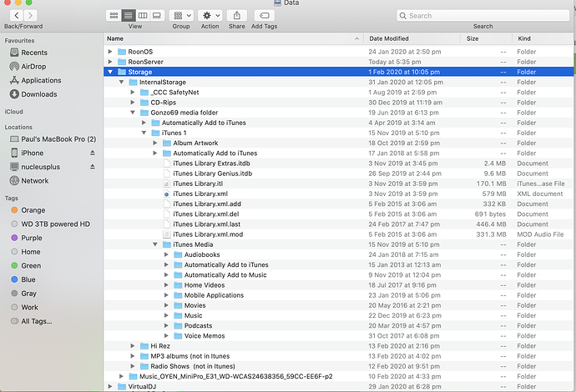Sort by the Kind column
This screenshot has width=576, height=392.
coord(543,38)
